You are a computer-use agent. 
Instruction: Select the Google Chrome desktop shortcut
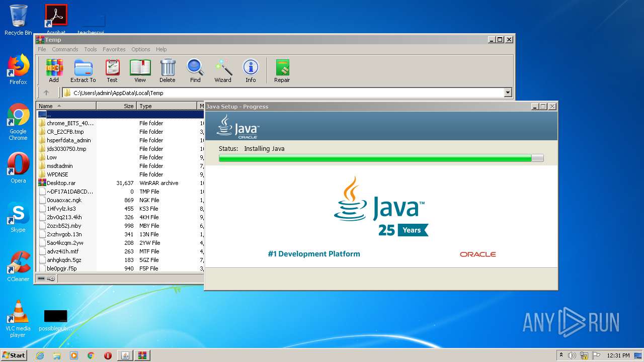[x=18, y=122]
